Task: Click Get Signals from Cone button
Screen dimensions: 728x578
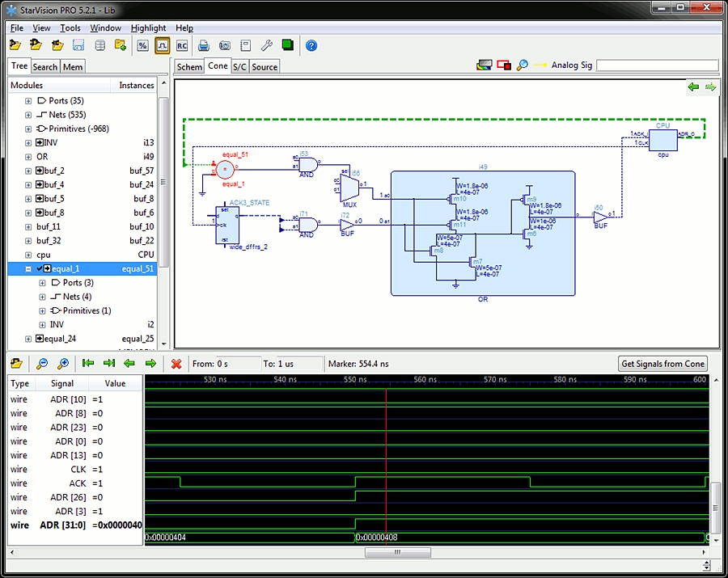Action: [662, 364]
